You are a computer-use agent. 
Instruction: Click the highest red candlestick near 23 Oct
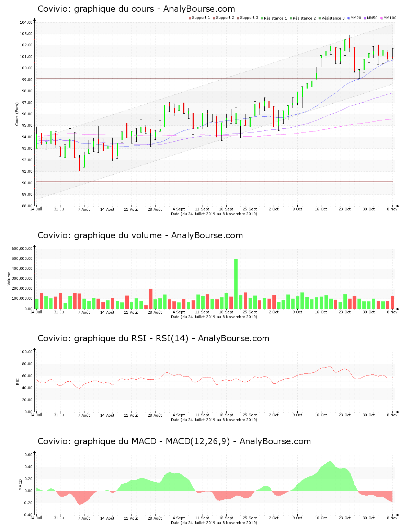tap(350, 43)
